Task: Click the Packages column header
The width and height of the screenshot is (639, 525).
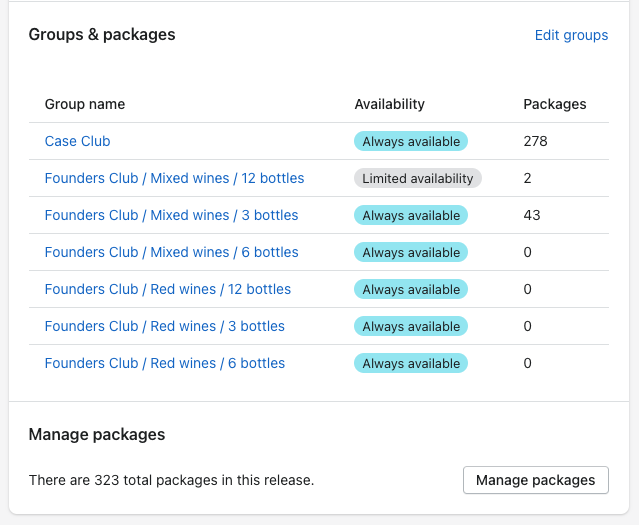Action: 554,104
